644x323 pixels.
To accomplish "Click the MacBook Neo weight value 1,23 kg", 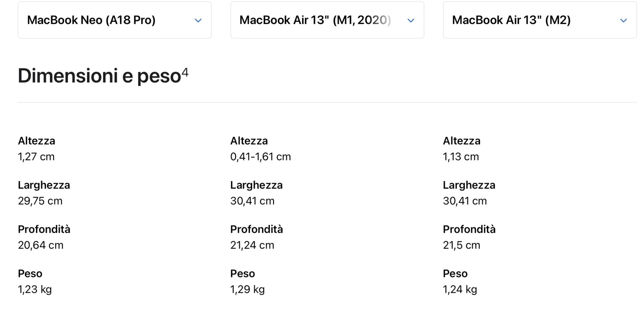I will 35,289.
